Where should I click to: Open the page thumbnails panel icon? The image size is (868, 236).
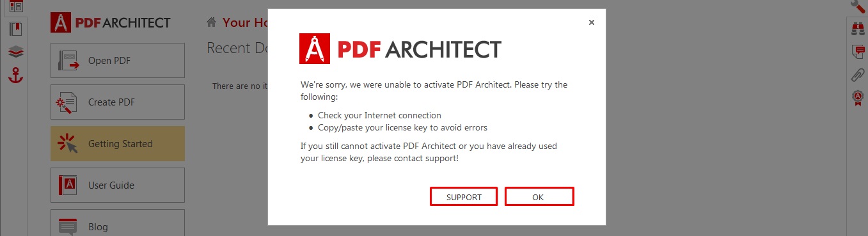click(x=16, y=6)
